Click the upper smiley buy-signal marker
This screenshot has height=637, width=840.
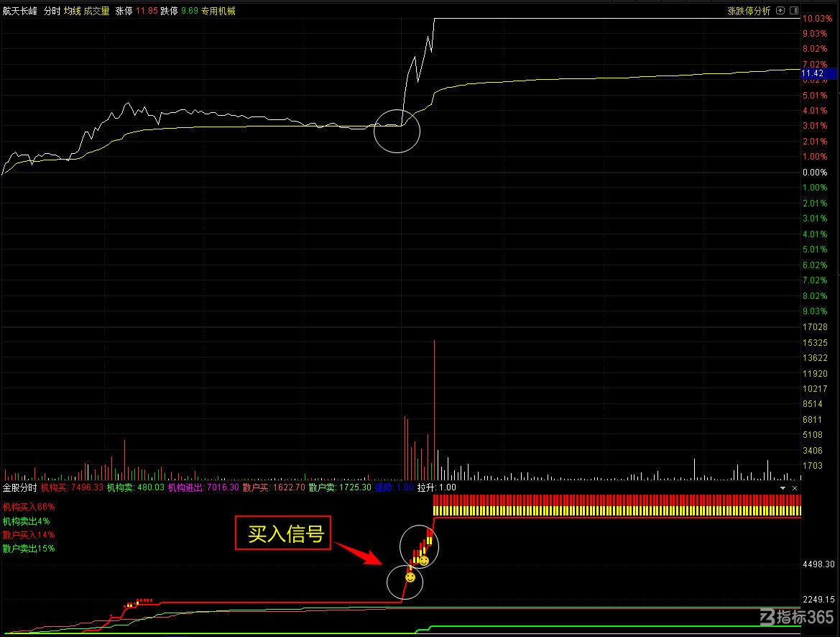(x=424, y=561)
